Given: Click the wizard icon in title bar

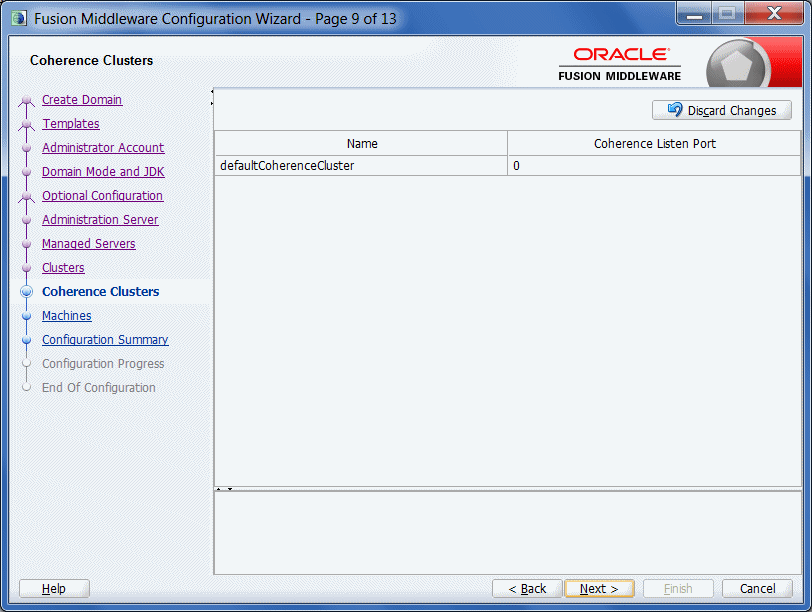Looking at the screenshot, I should coord(19,19).
